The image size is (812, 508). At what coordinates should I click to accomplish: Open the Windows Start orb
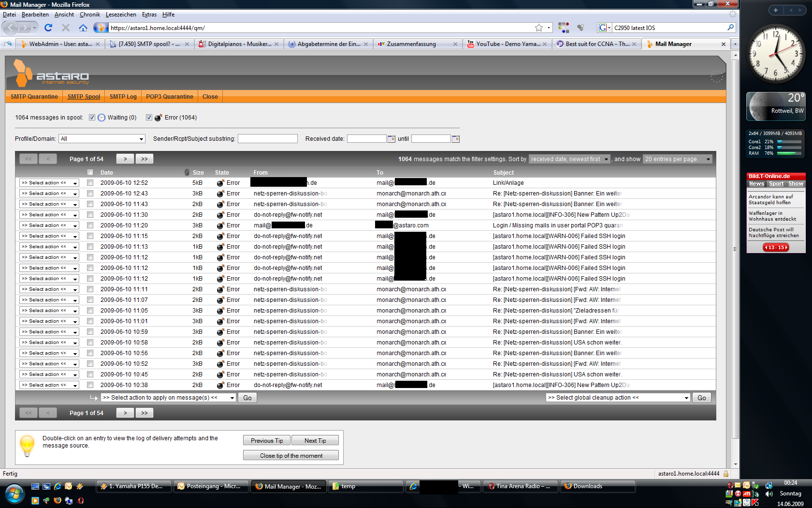[x=14, y=493]
